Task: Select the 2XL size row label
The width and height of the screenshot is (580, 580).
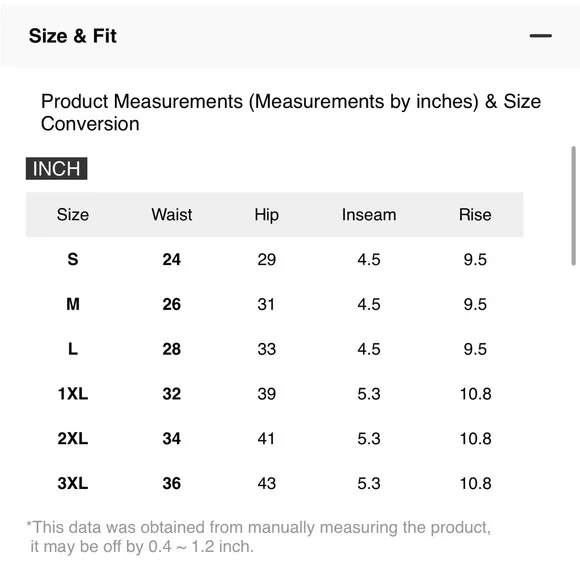Action: pyautogui.click(x=73, y=438)
